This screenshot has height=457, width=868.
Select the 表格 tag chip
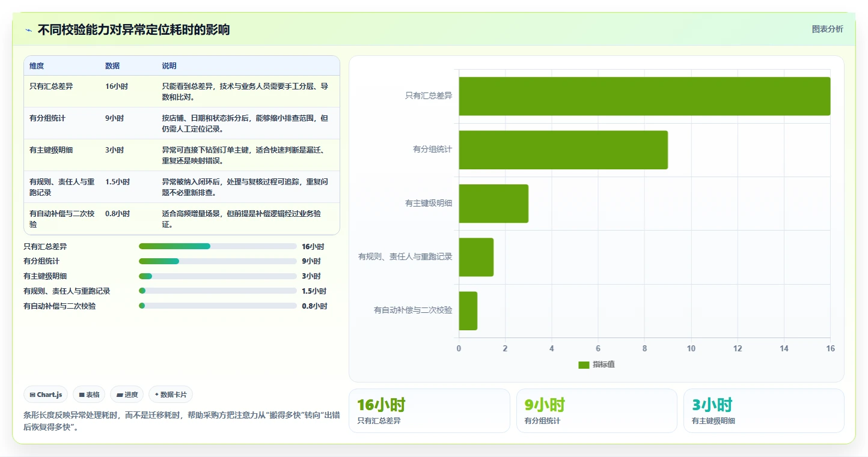pyautogui.click(x=89, y=395)
